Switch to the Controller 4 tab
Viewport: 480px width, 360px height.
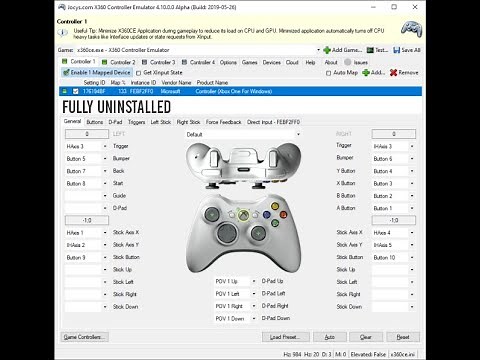[x=198, y=62]
